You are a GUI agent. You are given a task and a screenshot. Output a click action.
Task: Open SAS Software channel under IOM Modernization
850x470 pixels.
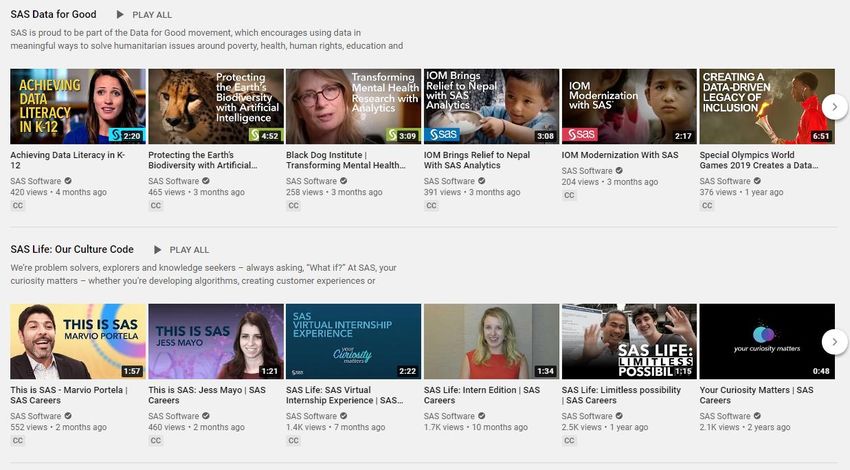(587, 171)
